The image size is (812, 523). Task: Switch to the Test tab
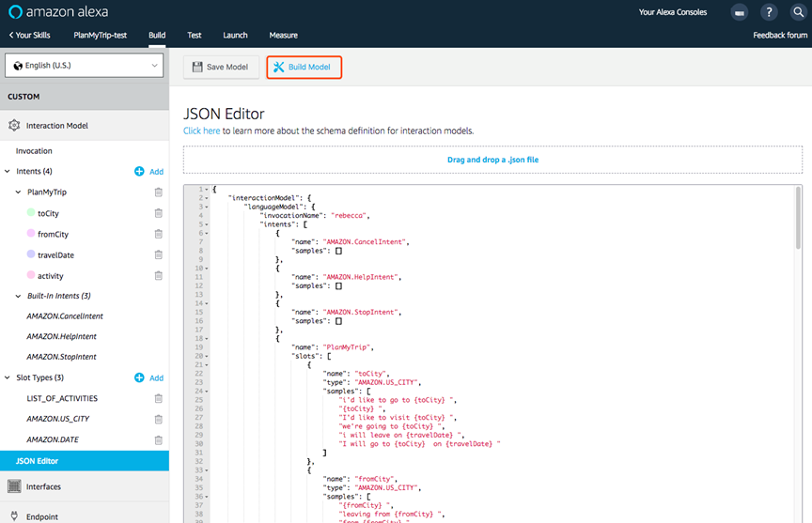pyautogui.click(x=195, y=35)
